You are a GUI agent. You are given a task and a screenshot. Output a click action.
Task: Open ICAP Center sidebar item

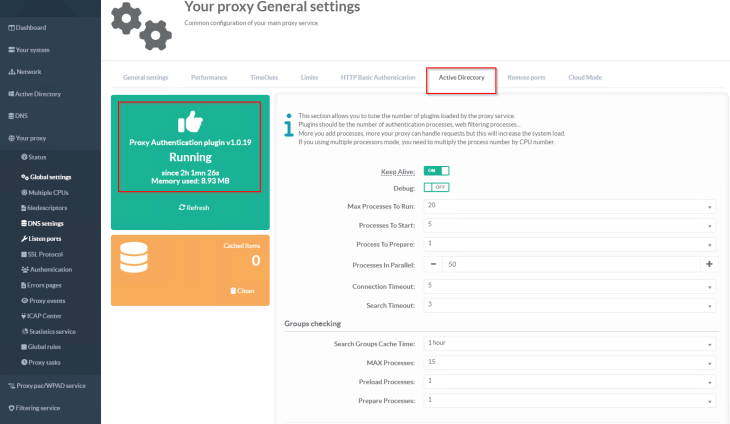click(x=45, y=316)
